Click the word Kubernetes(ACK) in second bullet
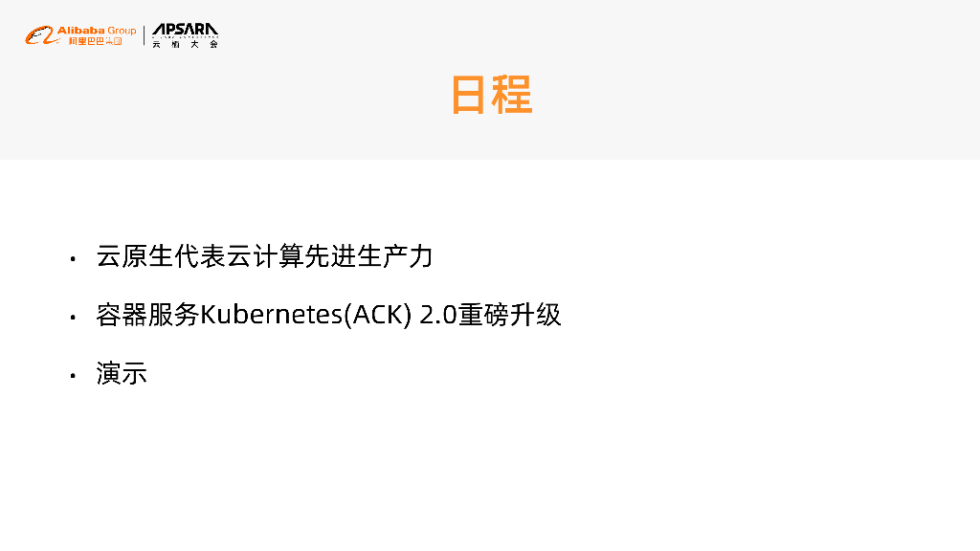980x551 pixels. point(305,315)
